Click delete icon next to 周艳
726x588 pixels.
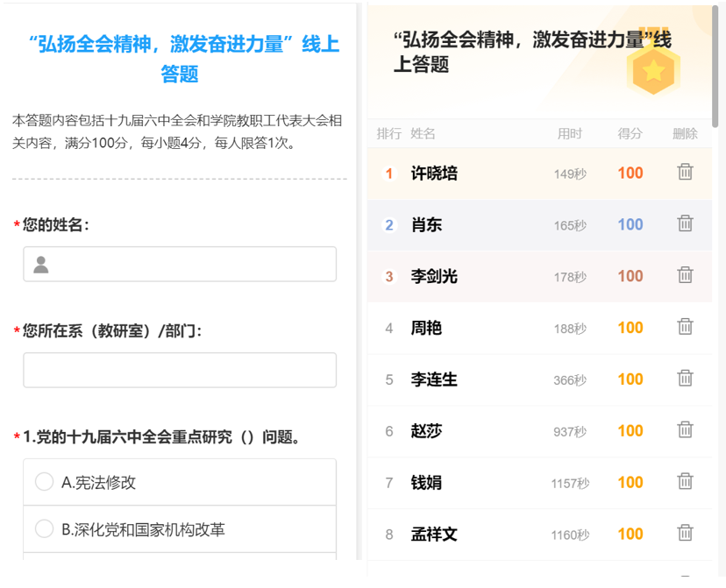pos(685,327)
